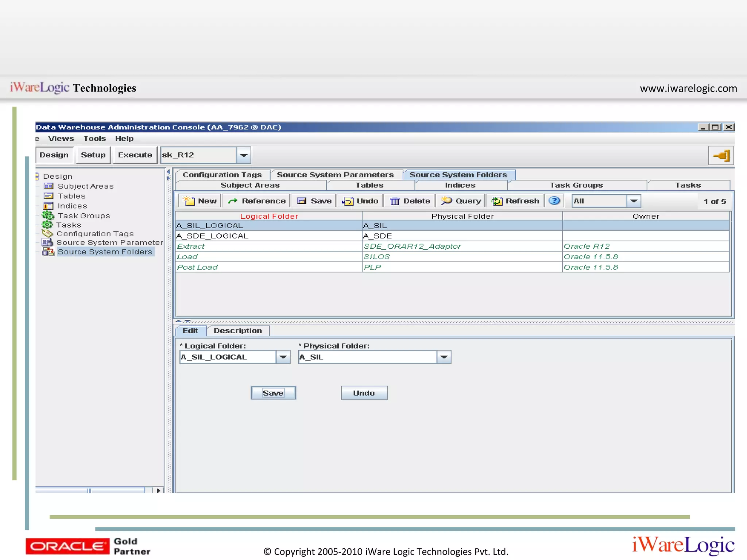Open the All filter dropdown

click(x=634, y=201)
